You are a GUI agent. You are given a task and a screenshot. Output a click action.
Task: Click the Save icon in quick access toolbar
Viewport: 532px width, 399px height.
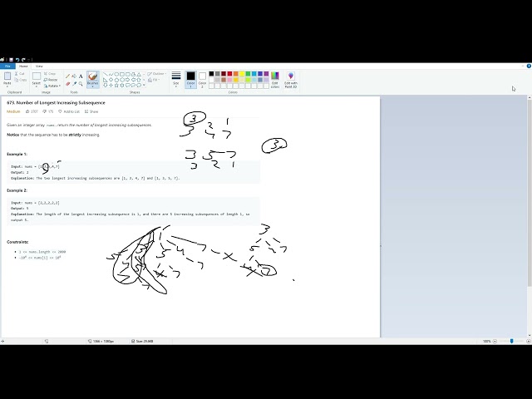pyautogui.click(x=11, y=60)
